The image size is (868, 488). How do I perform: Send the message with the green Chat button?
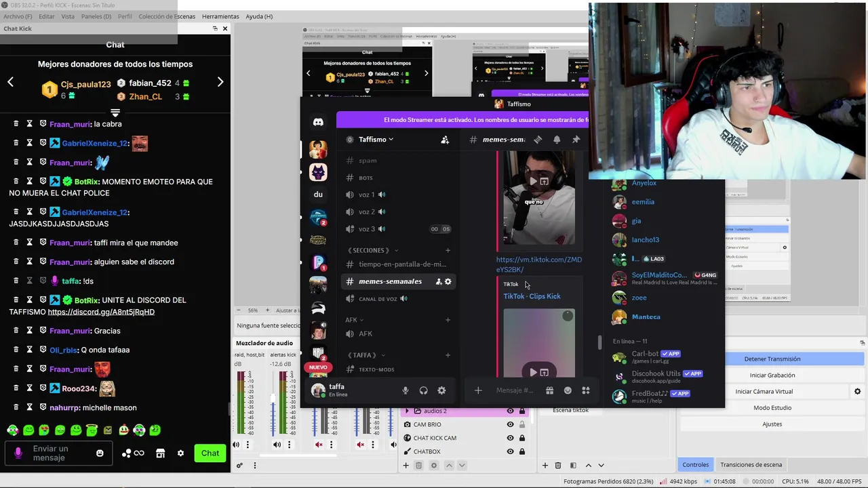pos(210,453)
